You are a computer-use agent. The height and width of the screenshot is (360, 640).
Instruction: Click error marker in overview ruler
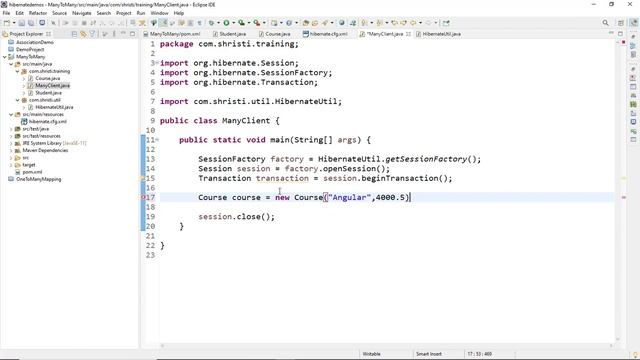(x=624, y=198)
